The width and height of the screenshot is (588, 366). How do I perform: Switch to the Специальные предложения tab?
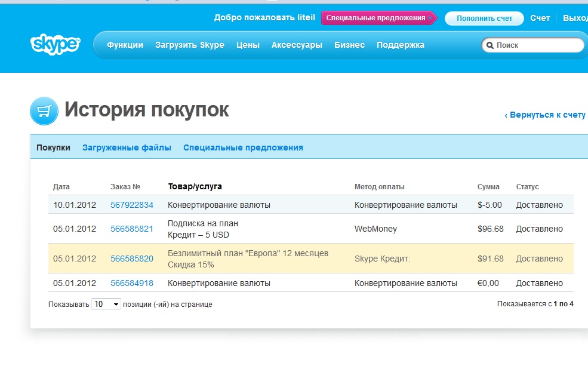pos(243,147)
